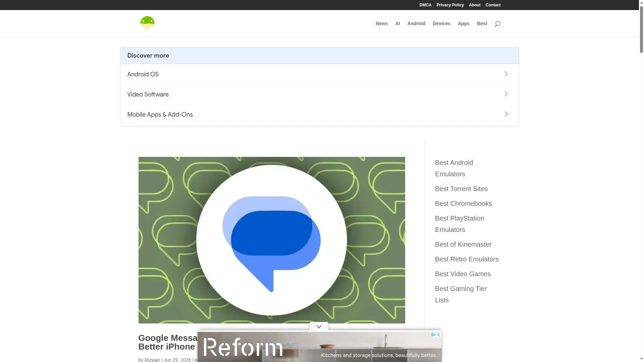This screenshot has width=644, height=362.
Task: Open the Devices menu item
Action: pos(441,23)
